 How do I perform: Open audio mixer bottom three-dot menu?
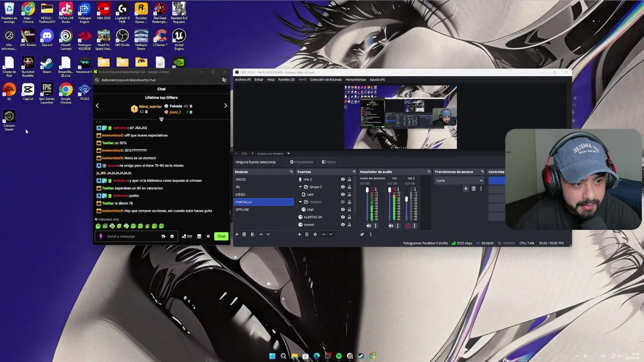(371, 234)
